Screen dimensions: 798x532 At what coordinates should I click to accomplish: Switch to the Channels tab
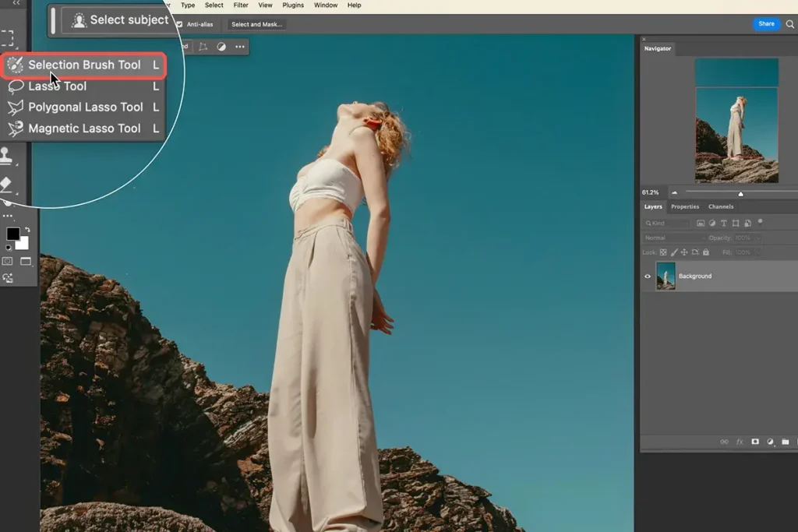[721, 206]
